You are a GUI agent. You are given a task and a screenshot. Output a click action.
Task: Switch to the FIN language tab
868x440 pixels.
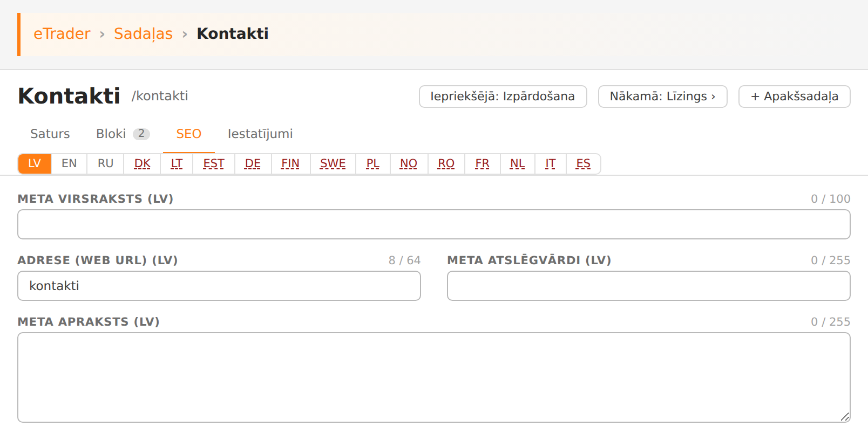coord(290,163)
